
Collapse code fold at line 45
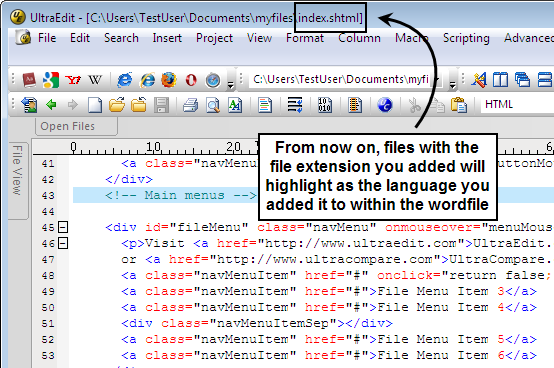63,227
